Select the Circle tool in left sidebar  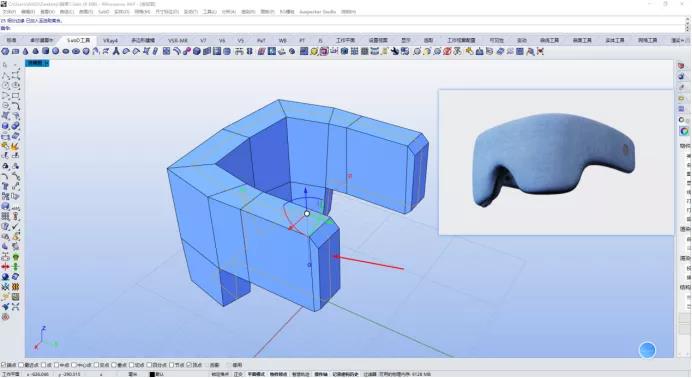point(5,86)
